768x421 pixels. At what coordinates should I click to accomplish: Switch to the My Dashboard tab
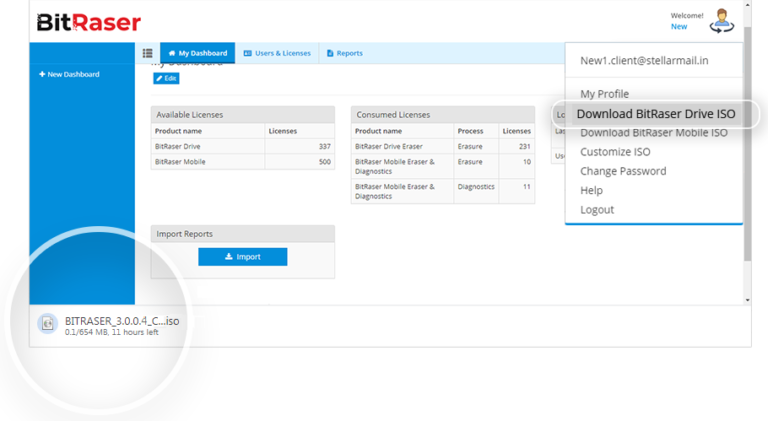tap(197, 53)
